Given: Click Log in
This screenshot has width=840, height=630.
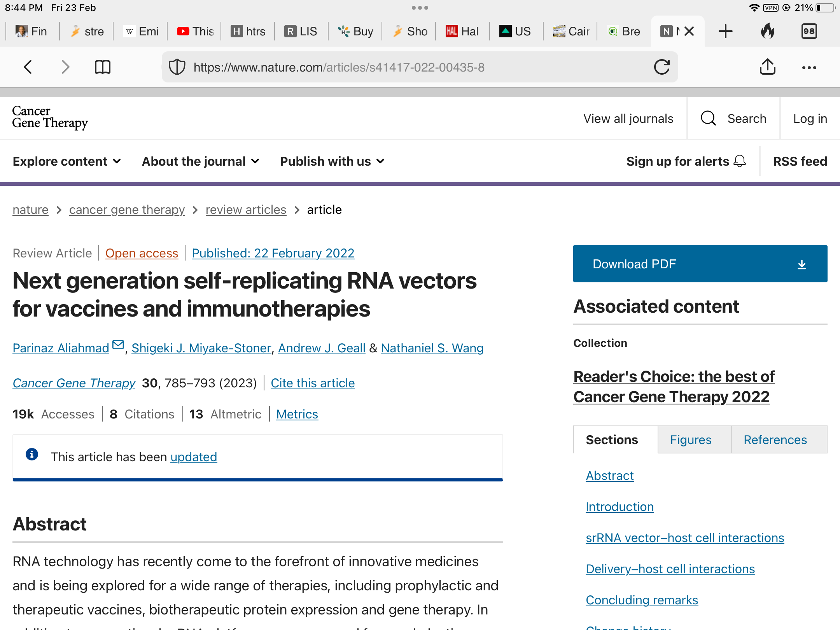Looking at the screenshot, I should pyautogui.click(x=810, y=119).
